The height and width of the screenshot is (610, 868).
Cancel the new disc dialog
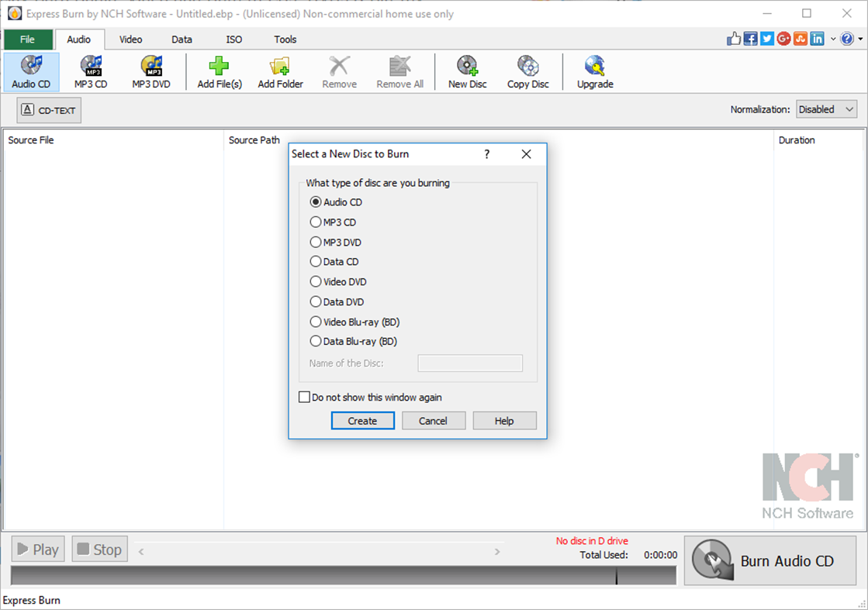(x=434, y=420)
